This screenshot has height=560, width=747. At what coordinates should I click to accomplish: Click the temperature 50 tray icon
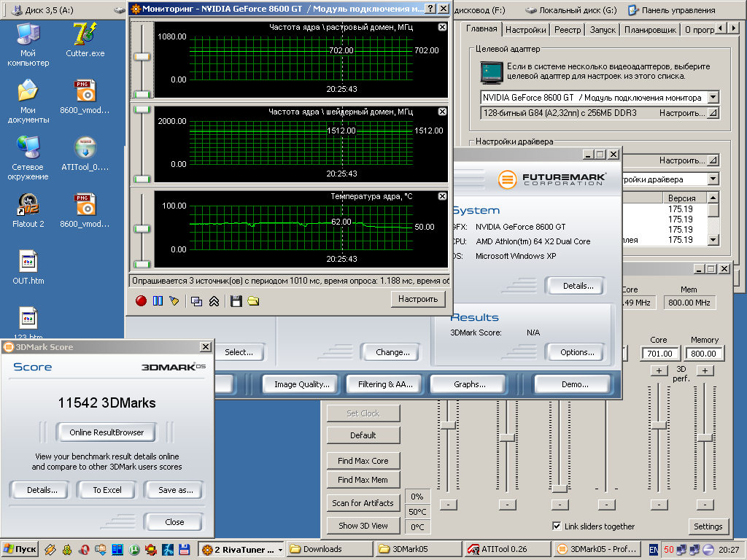(x=669, y=550)
